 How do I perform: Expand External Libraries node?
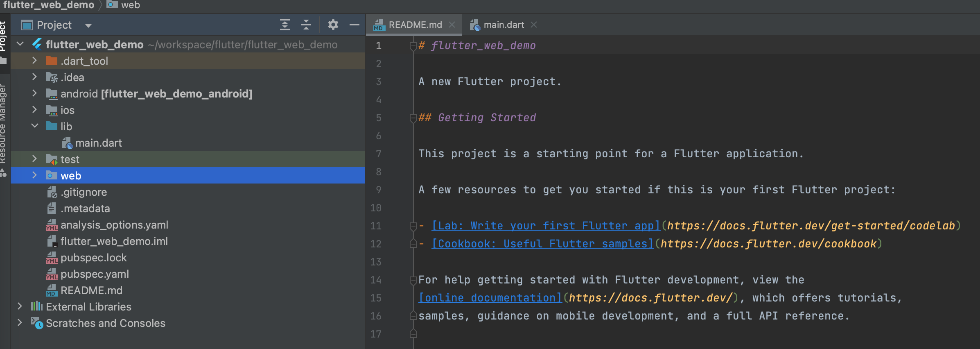click(20, 306)
